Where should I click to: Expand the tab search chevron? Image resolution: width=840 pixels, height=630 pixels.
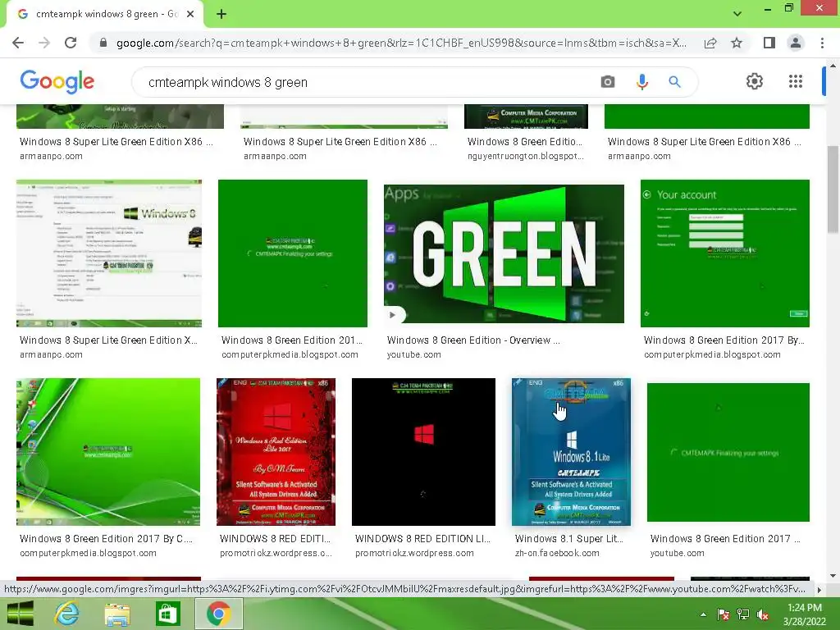[737, 13]
